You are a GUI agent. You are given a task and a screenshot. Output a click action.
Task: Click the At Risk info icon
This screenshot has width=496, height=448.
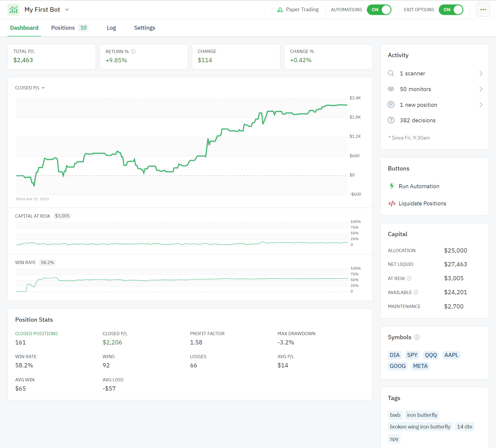click(x=409, y=278)
